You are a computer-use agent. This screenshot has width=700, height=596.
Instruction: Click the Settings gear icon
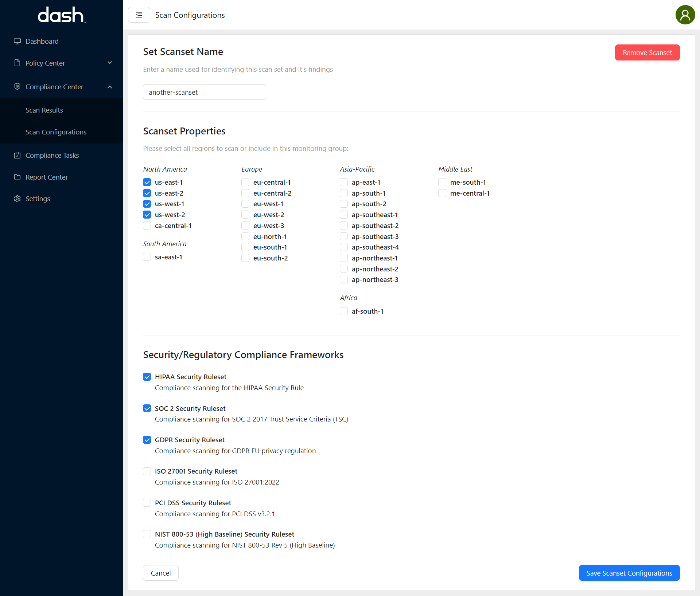(x=17, y=199)
